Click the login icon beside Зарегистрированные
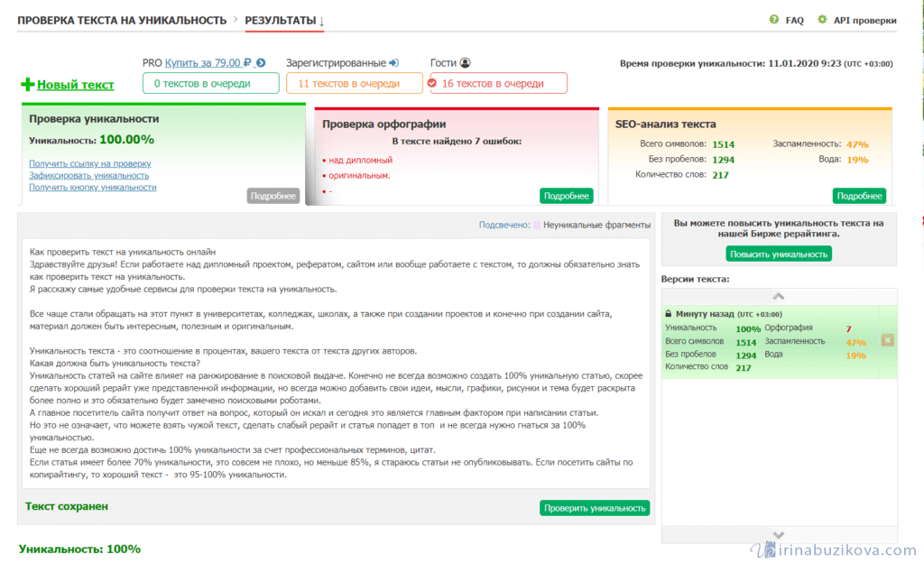Screen dimensions: 924x563 393,63
